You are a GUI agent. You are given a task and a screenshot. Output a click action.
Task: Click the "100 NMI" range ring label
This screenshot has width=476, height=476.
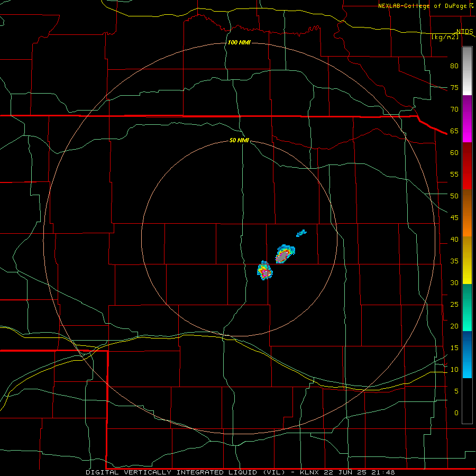(x=239, y=42)
